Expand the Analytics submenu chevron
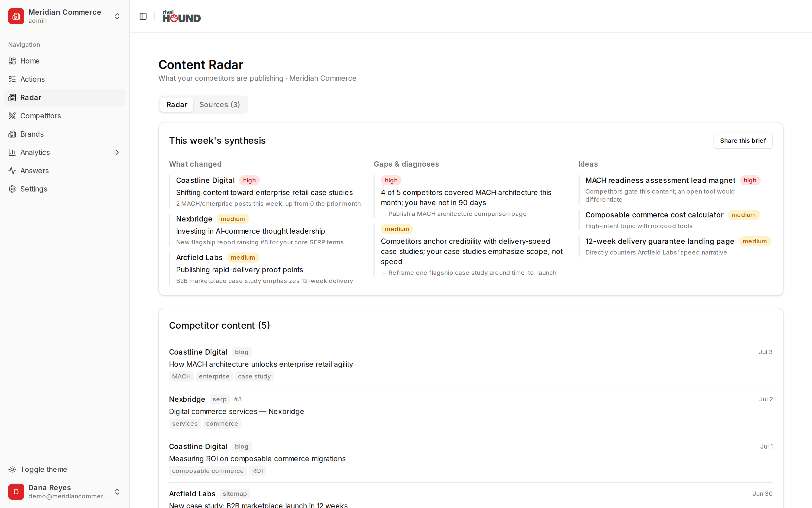Screen dimensions: 812x508 (117, 152)
